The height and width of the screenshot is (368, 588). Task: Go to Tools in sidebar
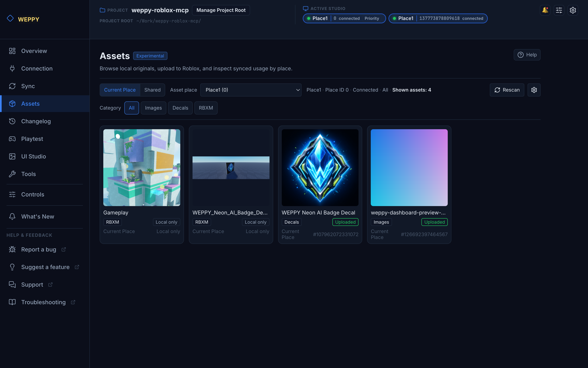pos(45,174)
